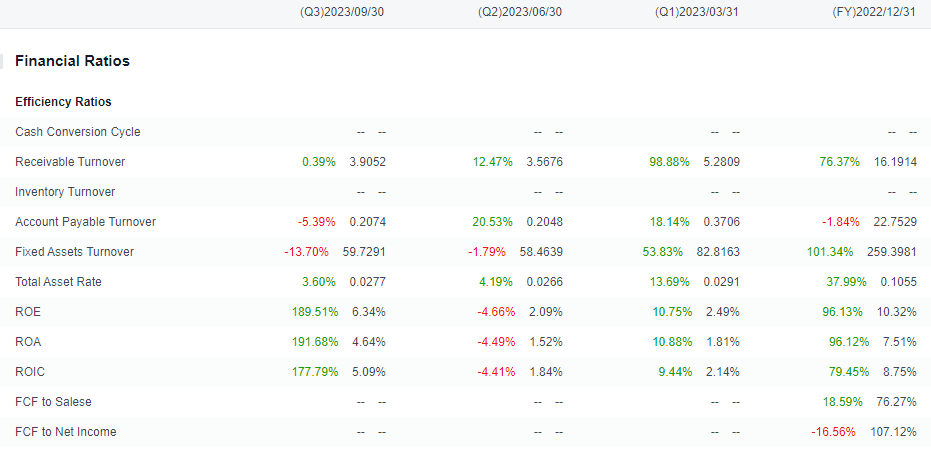This screenshot has height=453, width=931.
Task: Select the FCF to Salese row label
Action: pos(53,402)
